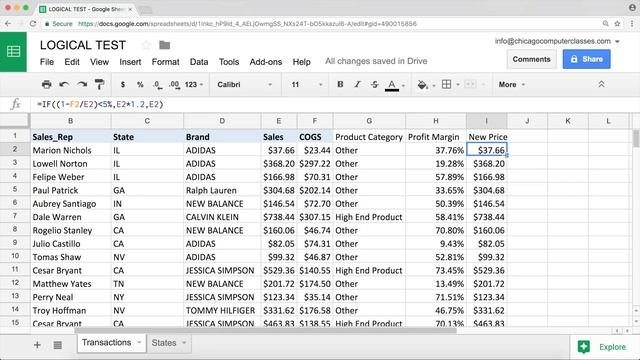The image size is (640, 360).
Task: Select column header I
Action: 487,121
